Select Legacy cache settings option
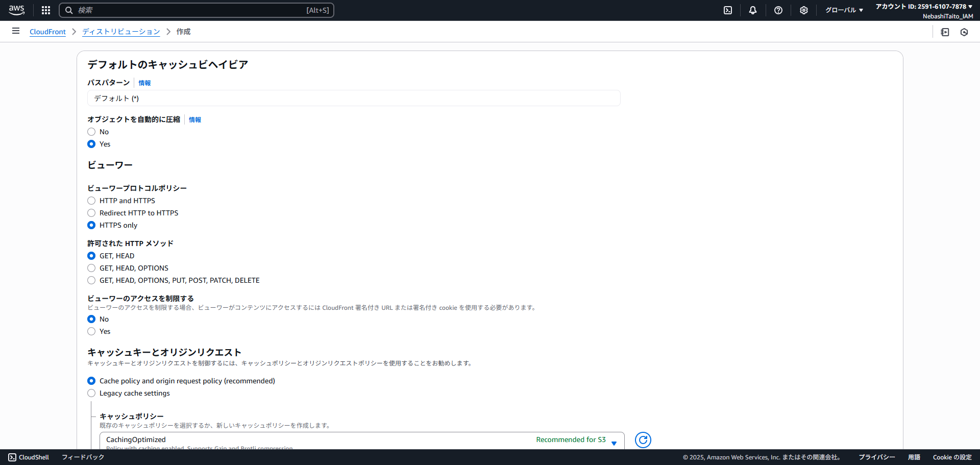This screenshot has height=465, width=980. (x=92, y=393)
